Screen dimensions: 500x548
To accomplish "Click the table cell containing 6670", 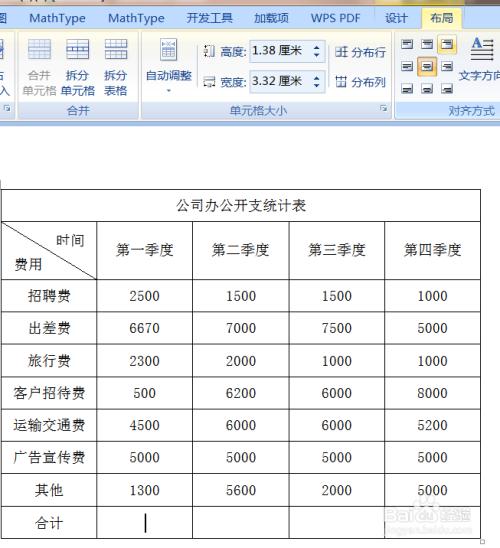I will (x=144, y=328).
